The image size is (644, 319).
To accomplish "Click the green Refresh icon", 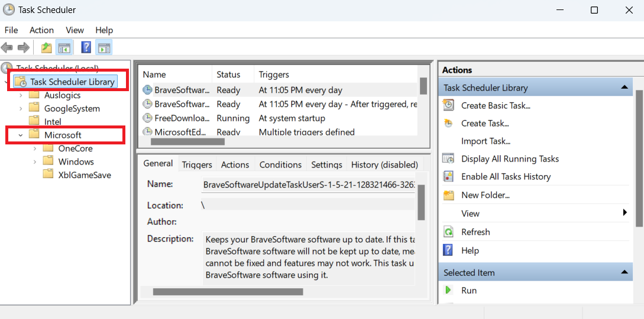I will tap(448, 232).
